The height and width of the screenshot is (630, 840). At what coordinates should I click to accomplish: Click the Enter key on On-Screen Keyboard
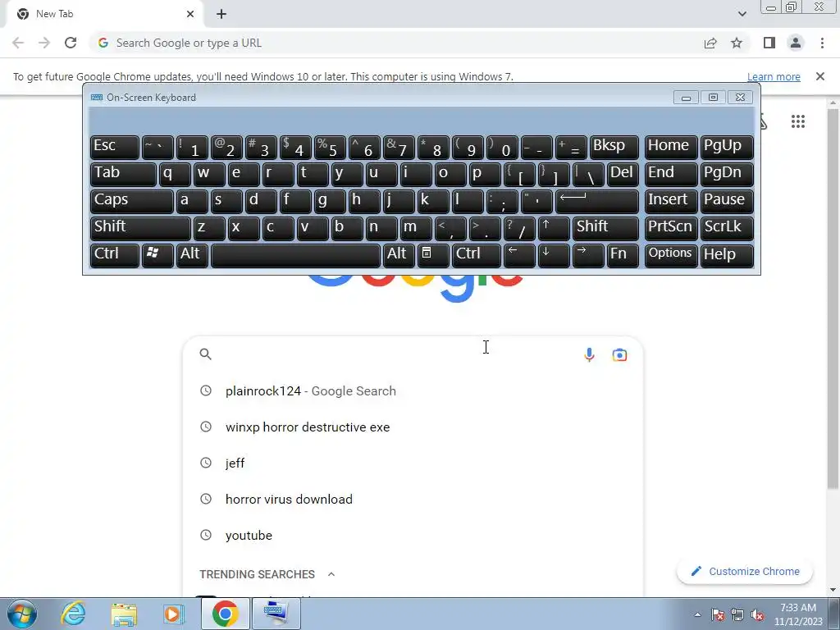pos(597,201)
